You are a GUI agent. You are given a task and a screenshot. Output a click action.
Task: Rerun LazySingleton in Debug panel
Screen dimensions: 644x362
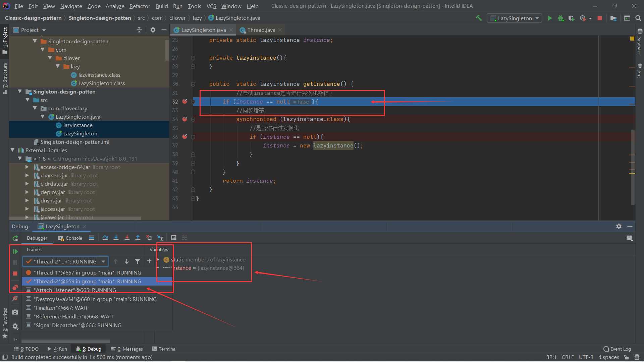15,238
